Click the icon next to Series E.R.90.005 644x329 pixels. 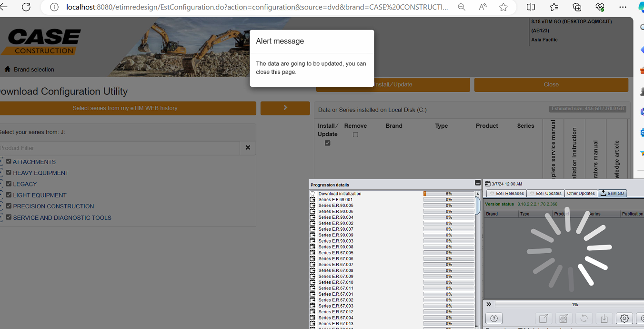point(313,206)
